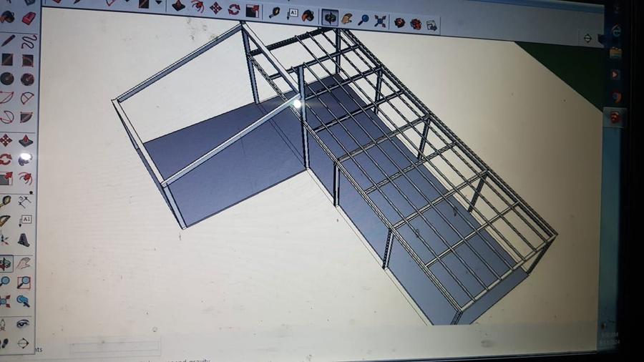Click the highlighted Orbit button in top toolbar
The height and width of the screenshot is (362, 644).
[330, 18]
